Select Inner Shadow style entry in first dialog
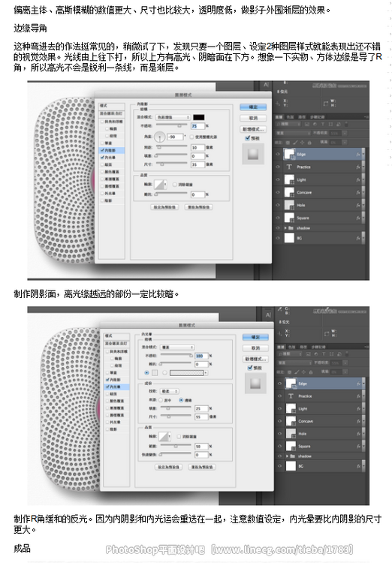392x563 pixels. point(112,150)
